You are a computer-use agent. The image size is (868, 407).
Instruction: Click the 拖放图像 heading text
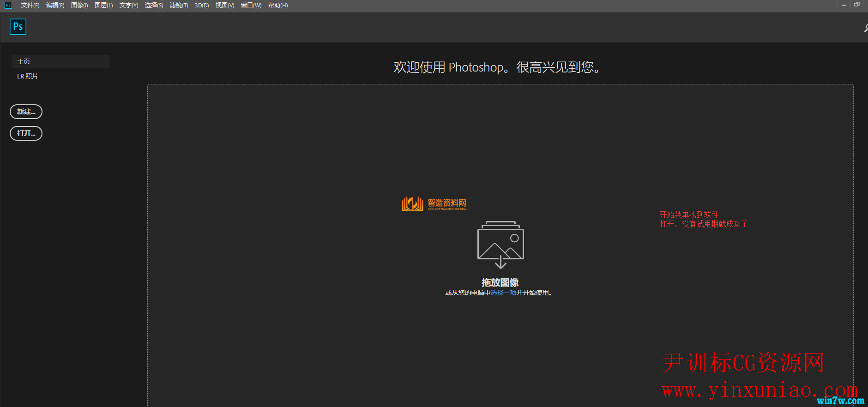click(500, 282)
